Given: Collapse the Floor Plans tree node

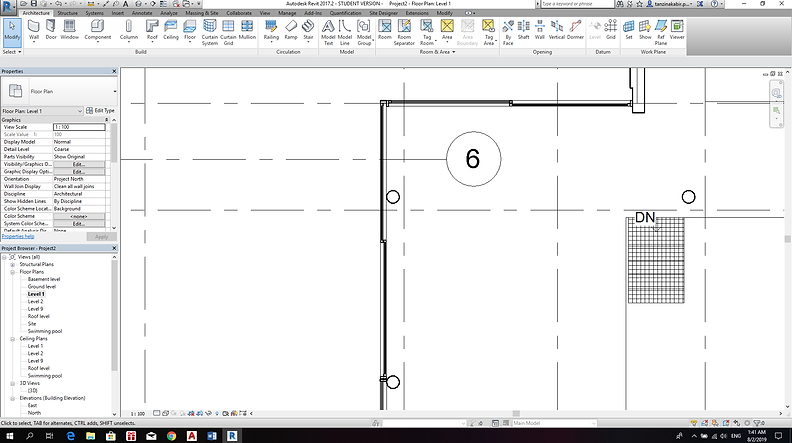Looking at the screenshot, I should click(13, 272).
